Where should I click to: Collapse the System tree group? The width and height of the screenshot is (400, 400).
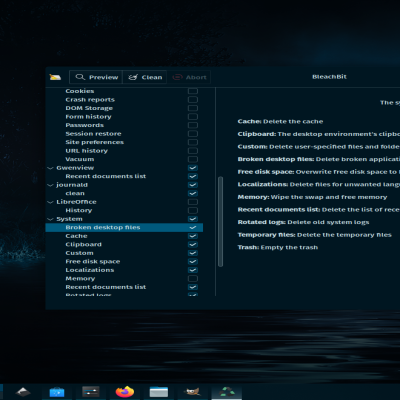(50, 219)
